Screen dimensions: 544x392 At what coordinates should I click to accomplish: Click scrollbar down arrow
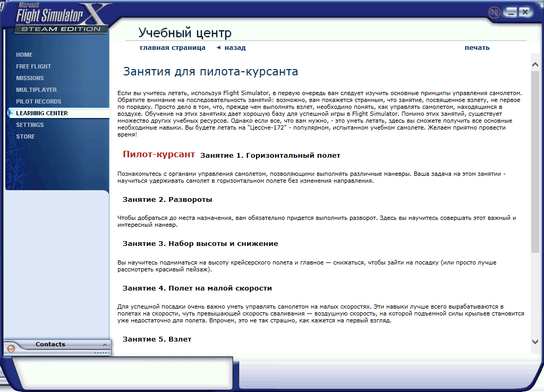[535, 342]
